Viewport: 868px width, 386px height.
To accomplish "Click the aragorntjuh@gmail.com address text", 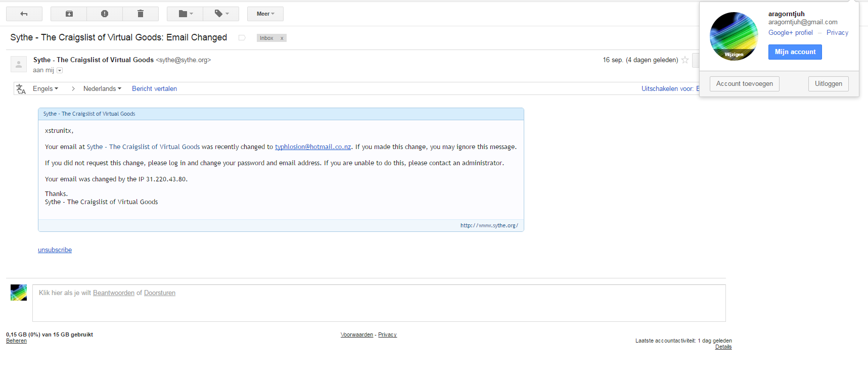I will pos(803,22).
